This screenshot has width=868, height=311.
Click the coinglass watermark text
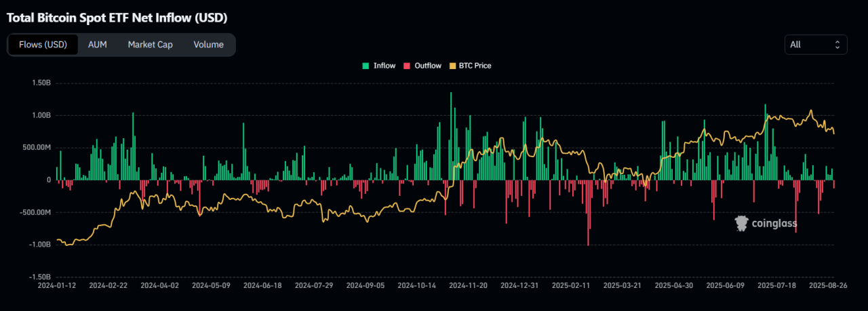point(774,224)
